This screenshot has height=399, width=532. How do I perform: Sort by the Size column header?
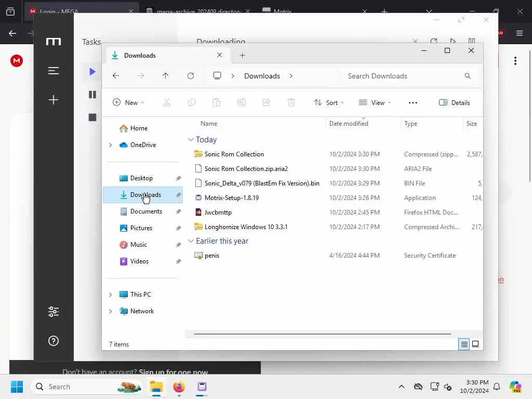472,124
